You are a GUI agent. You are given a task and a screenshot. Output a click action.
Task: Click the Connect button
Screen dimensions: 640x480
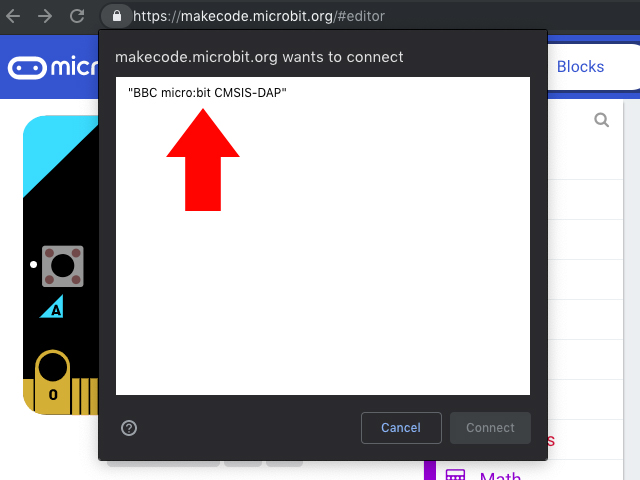490,428
